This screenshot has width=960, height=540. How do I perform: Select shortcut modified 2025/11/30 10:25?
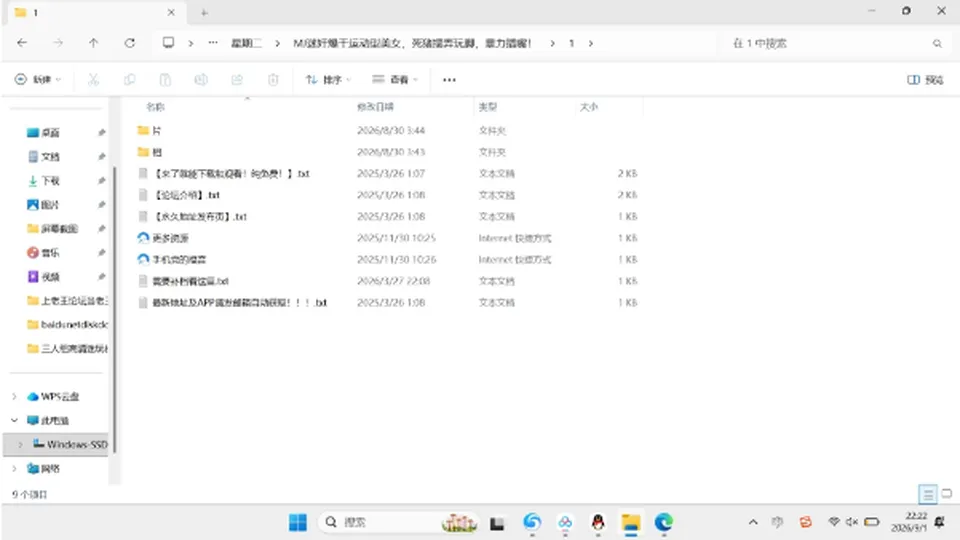click(x=387, y=238)
